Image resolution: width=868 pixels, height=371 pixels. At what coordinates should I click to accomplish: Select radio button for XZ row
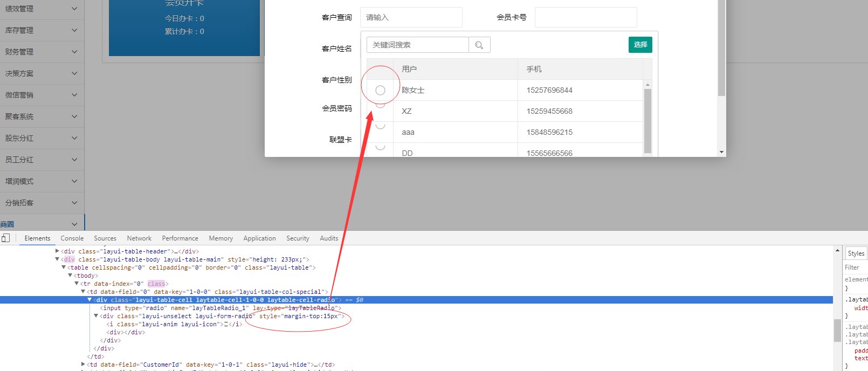tap(380, 106)
